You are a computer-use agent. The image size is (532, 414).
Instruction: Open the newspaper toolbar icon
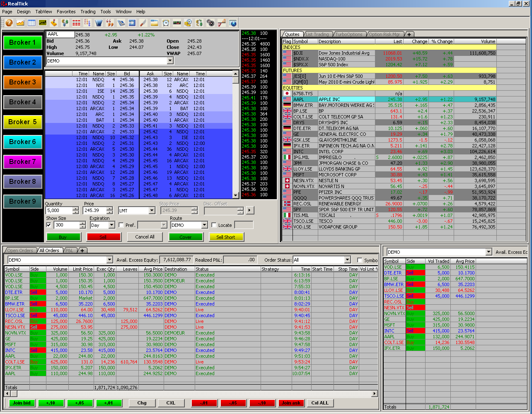121,23
